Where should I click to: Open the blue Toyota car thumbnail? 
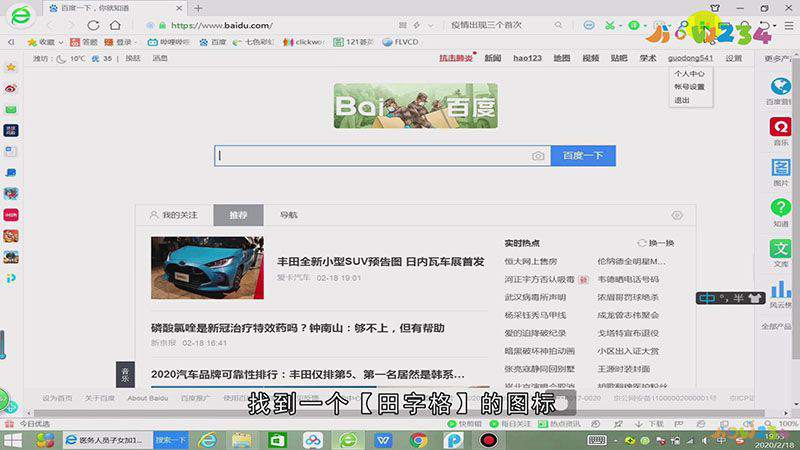point(208,267)
